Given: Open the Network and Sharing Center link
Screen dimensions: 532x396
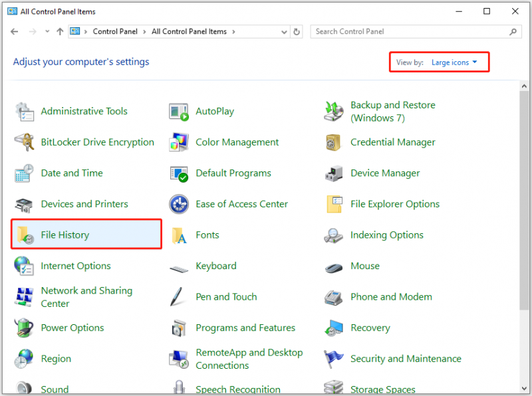Looking at the screenshot, I should click(x=86, y=297).
